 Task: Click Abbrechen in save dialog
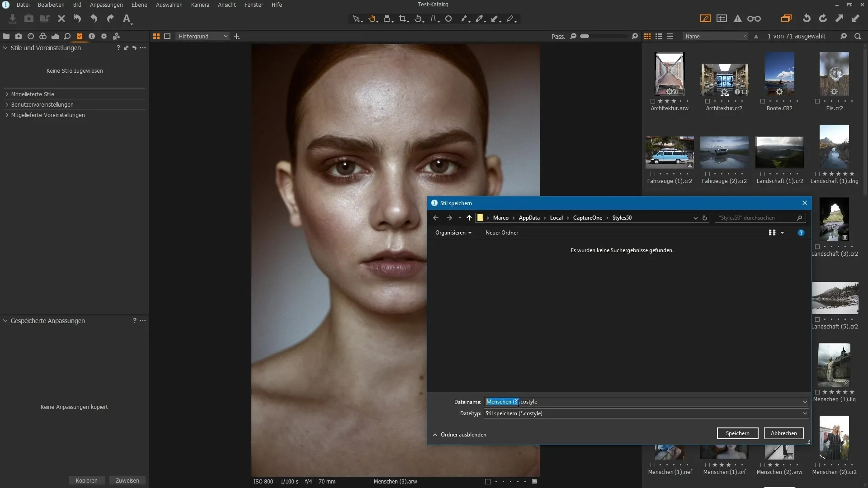tap(783, 433)
